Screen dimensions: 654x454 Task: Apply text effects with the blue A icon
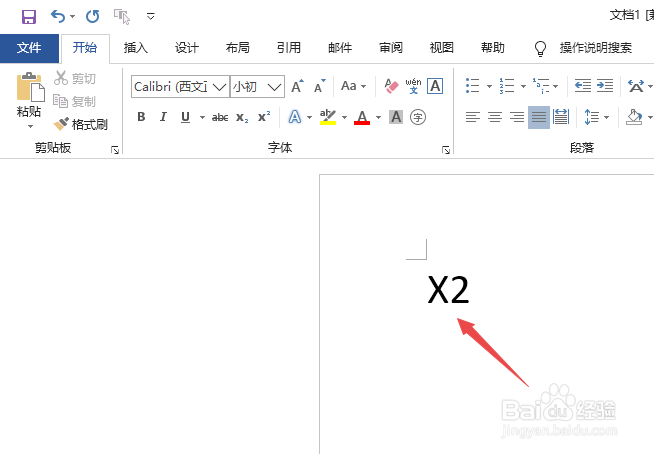(295, 117)
